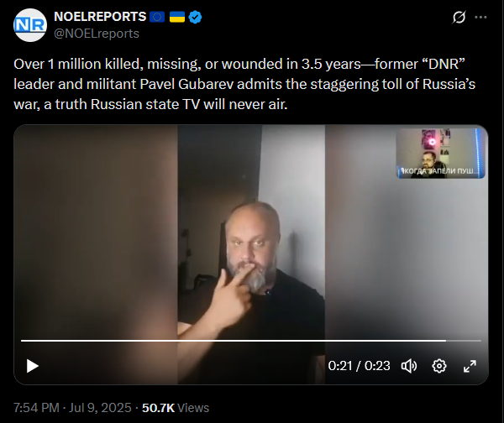Click the unplayed end of the progress bar
Screen dimensions: 504x423
coord(464,341)
